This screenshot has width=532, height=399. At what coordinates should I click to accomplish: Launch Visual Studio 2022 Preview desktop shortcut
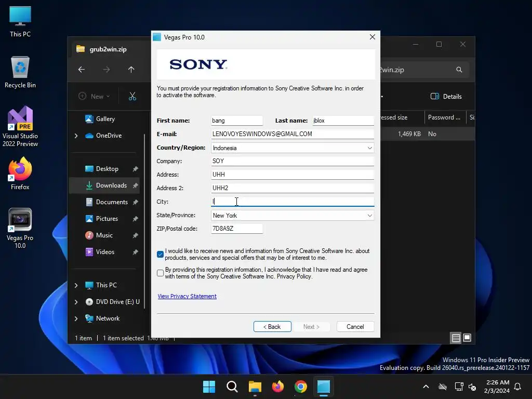20,127
